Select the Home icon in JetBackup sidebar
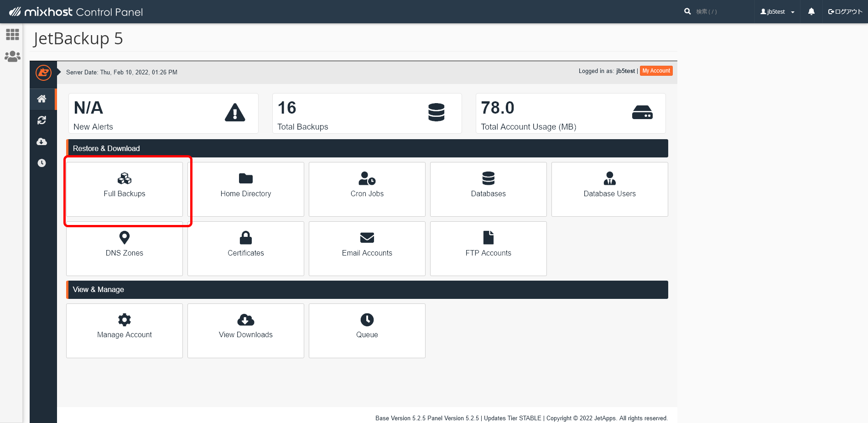 [x=42, y=99]
